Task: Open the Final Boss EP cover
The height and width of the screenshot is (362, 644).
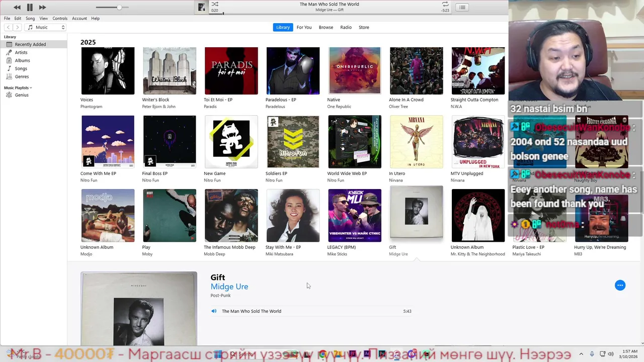Action: click(x=170, y=142)
